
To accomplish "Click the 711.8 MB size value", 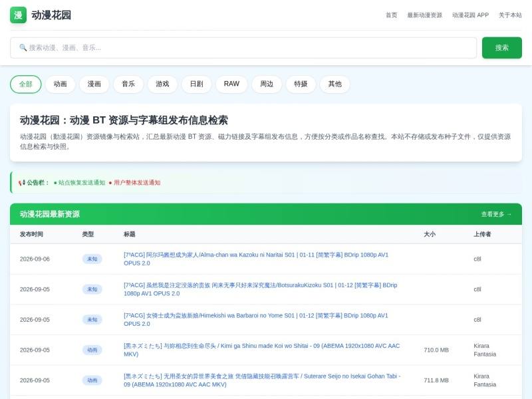I will [436, 380].
